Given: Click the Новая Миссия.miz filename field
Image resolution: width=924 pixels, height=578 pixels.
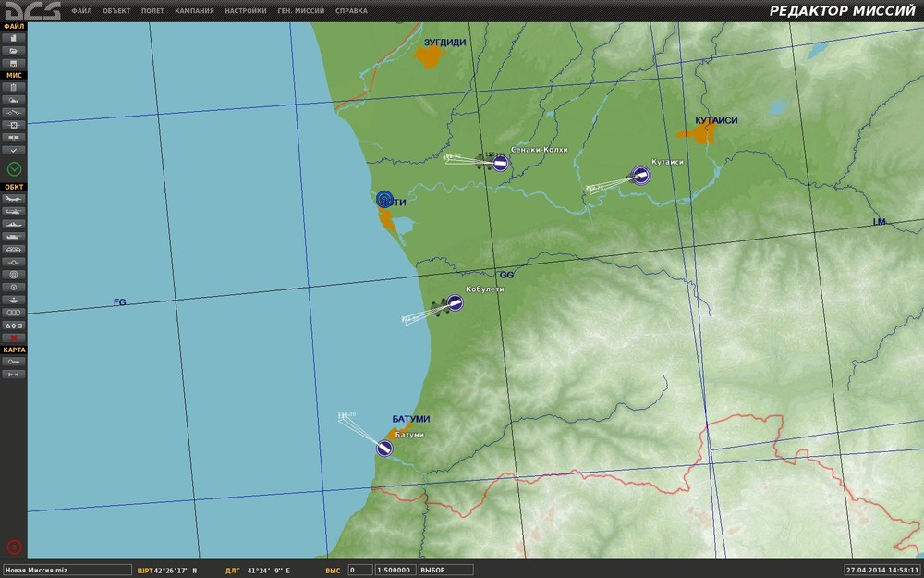Looking at the screenshot, I should 67,571.
